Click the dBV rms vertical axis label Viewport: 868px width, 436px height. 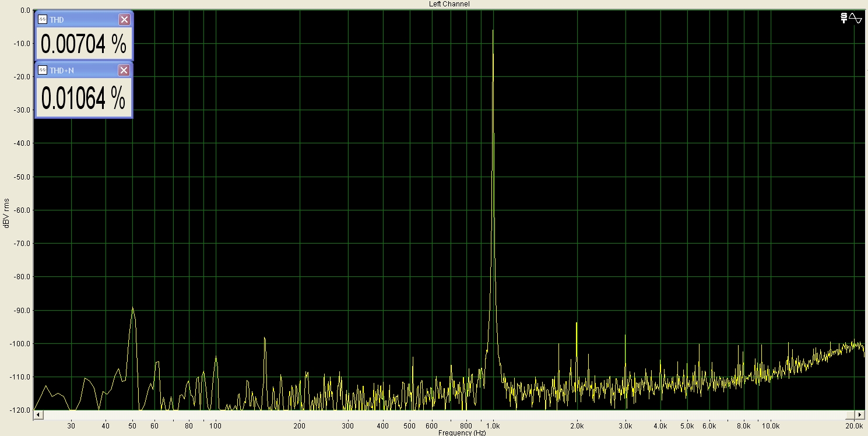(6, 212)
